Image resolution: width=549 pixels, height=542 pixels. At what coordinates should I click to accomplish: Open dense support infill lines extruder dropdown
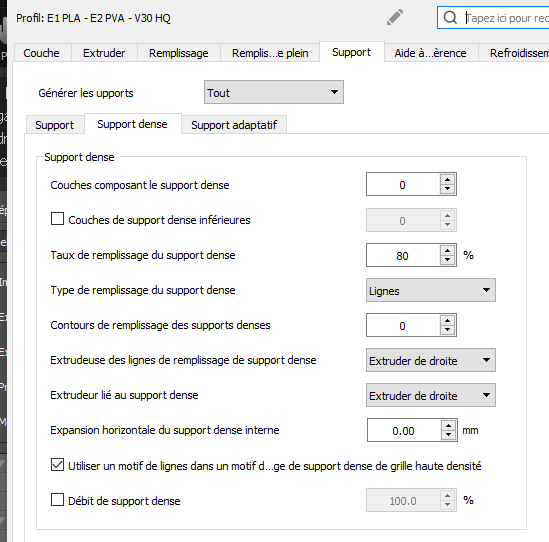[x=431, y=360]
